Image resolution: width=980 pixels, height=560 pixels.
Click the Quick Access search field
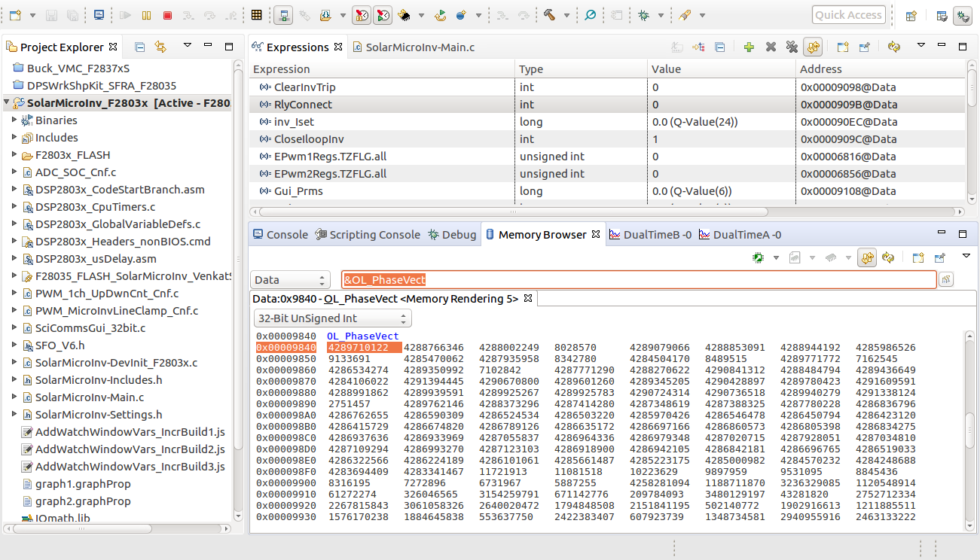point(847,15)
